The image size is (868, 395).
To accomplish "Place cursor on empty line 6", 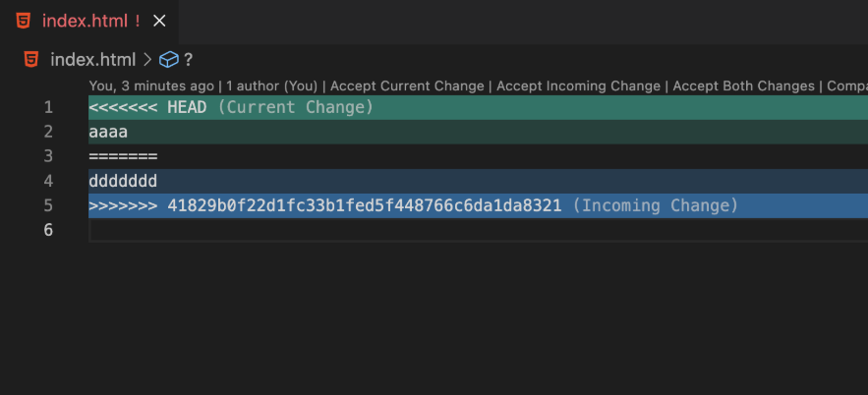I will (x=479, y=230).
